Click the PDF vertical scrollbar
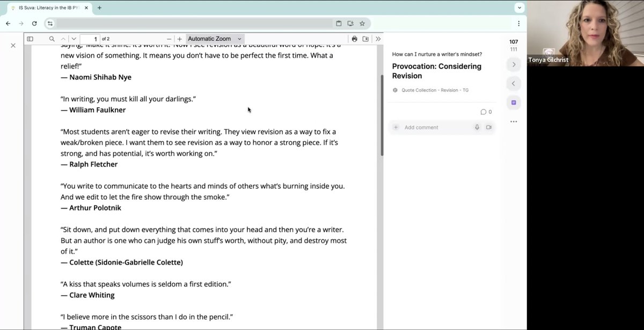 [382, 115]
